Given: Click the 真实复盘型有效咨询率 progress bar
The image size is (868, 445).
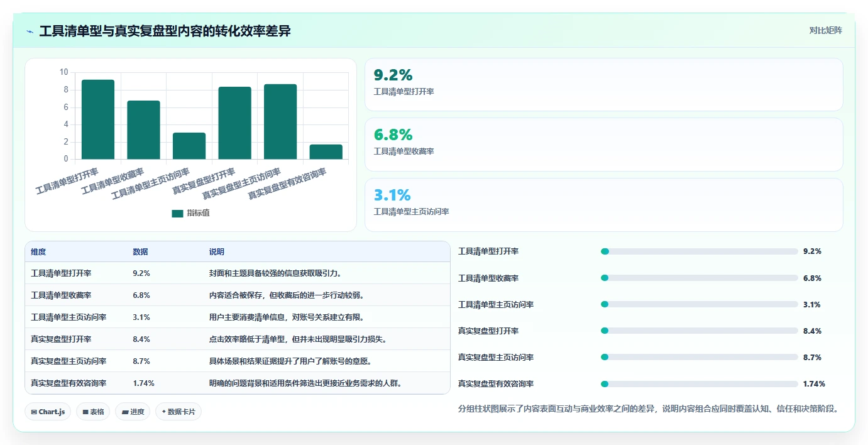Looking at the screenshot, I should (x=700, y=383).
